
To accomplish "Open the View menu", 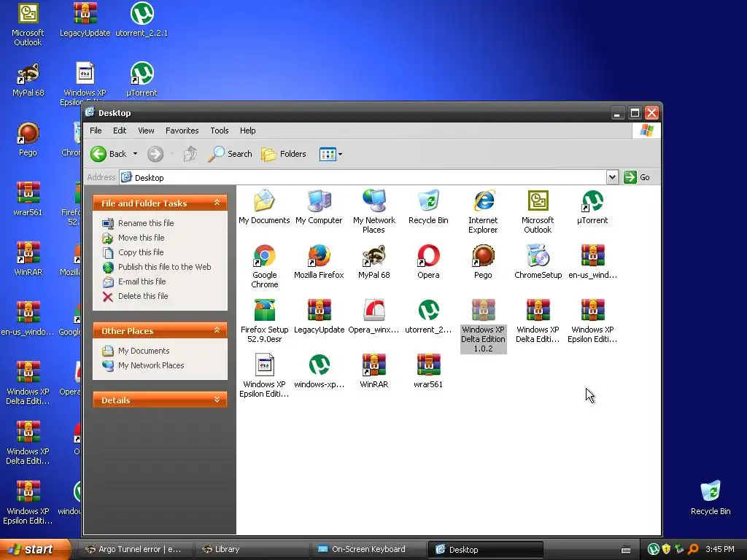I will pyautogui.click(x=146, y=131).
